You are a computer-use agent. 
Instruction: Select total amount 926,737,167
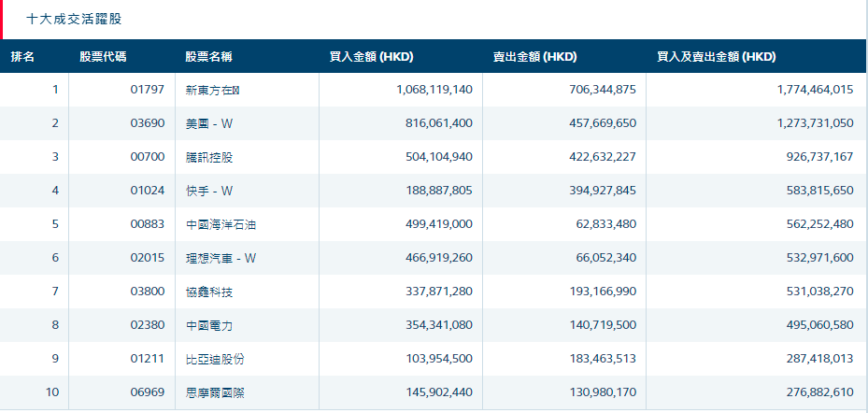819,157
